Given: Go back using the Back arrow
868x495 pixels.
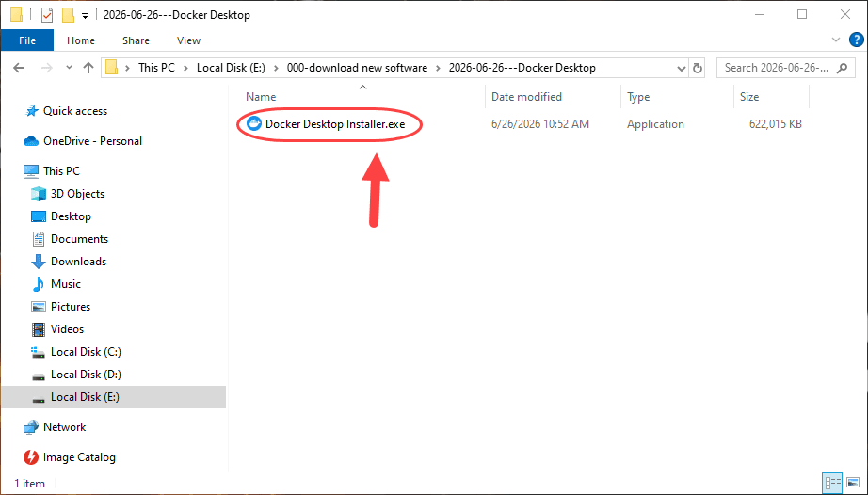Looking at the screenshot, I should pos(20,68).
